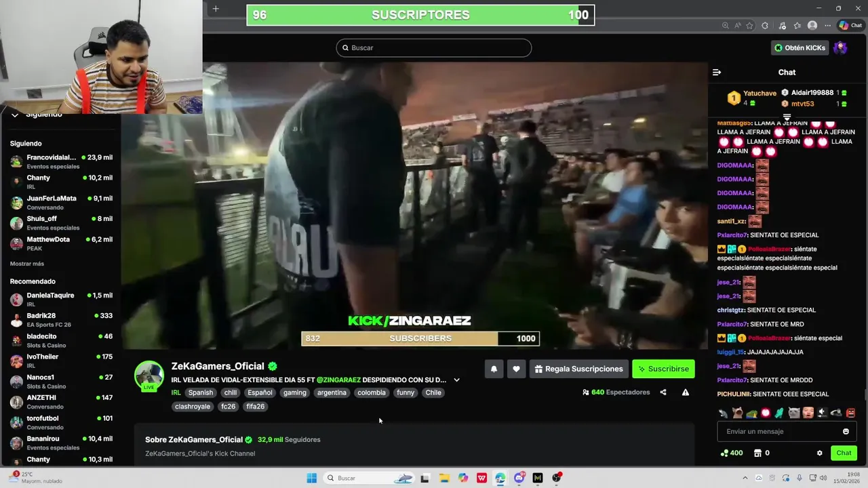Open a new browser tab
The image size is (868, 488).
click(x=216, y=8)
